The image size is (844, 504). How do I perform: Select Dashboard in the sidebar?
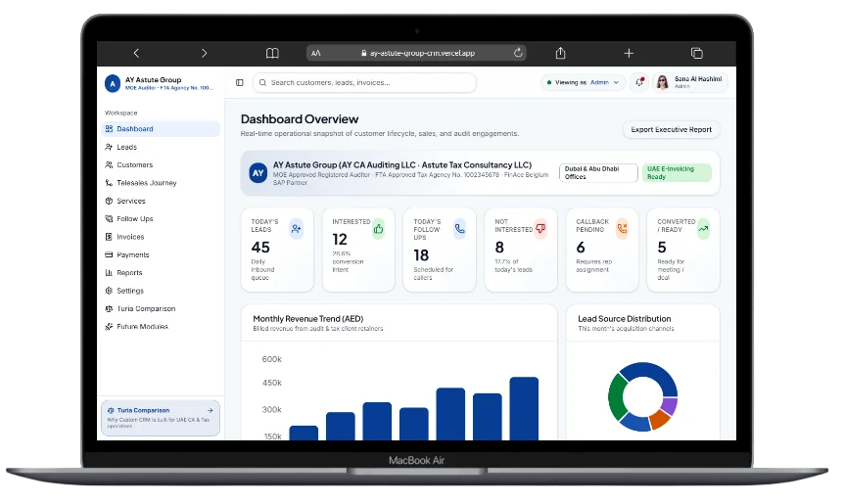point(161,128)
